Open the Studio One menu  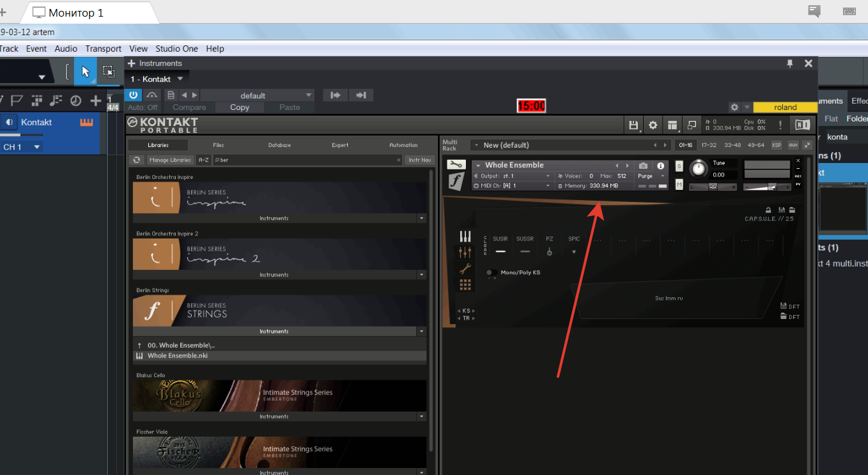click(176, 49)
